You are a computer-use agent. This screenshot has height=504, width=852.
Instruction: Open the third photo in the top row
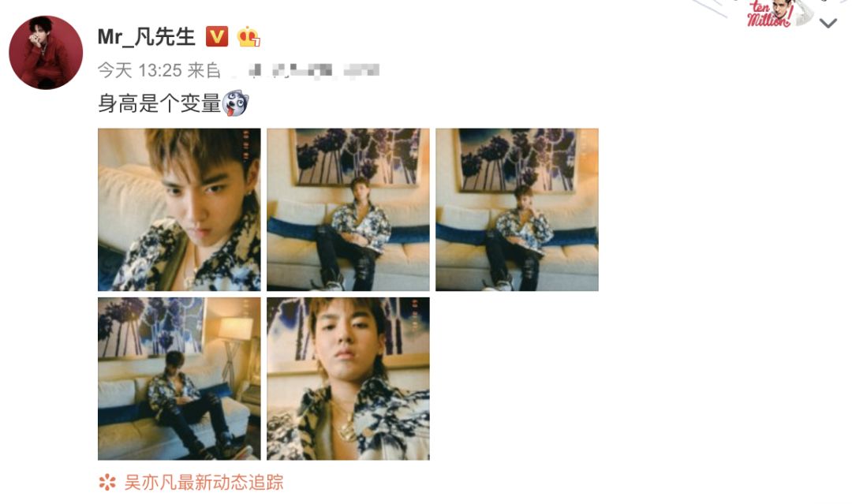pos(518,210)
